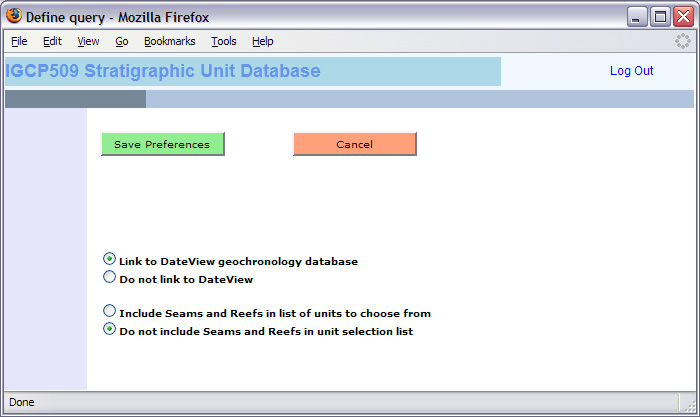
Task: Click the Save Preferences button
Action: (163, 144)
